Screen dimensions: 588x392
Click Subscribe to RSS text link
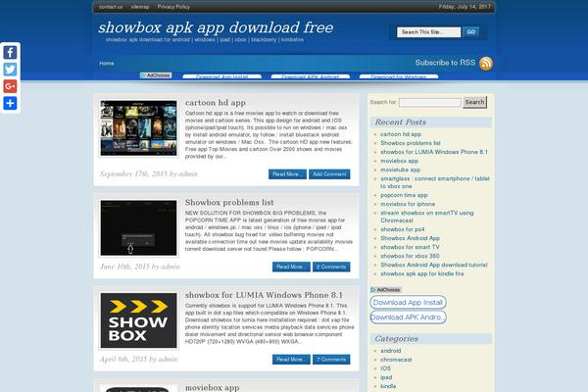[x=445, y=63]
